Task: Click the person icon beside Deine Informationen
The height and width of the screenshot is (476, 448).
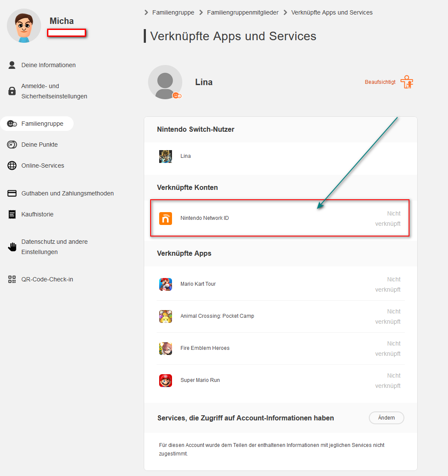Action: tap(12, 65)
